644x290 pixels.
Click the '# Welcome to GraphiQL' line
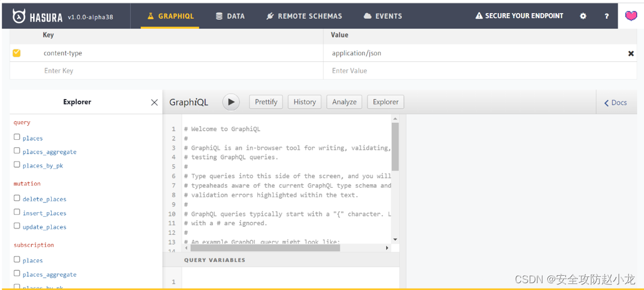click(222, 129)
